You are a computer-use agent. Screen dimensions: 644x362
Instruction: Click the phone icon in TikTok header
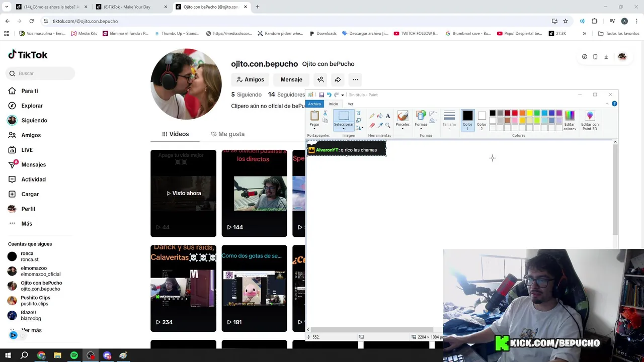595,57
